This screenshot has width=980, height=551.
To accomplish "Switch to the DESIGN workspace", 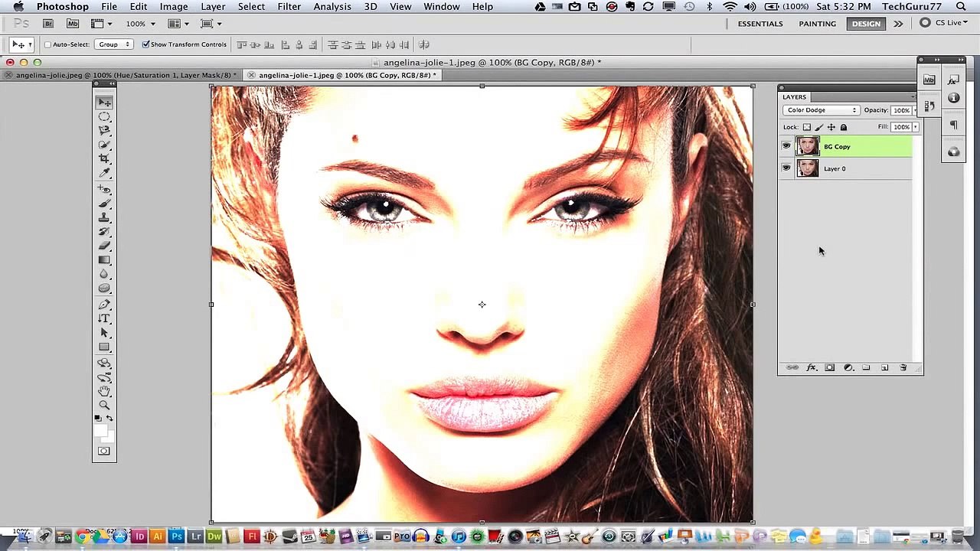I will pyautogui.click(x=866, y=24).
